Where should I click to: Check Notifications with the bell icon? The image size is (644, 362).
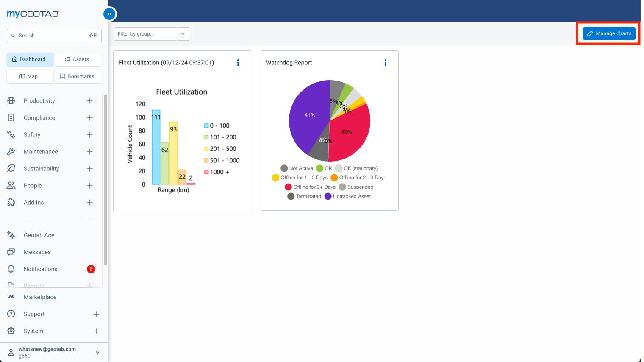point(11,269)
